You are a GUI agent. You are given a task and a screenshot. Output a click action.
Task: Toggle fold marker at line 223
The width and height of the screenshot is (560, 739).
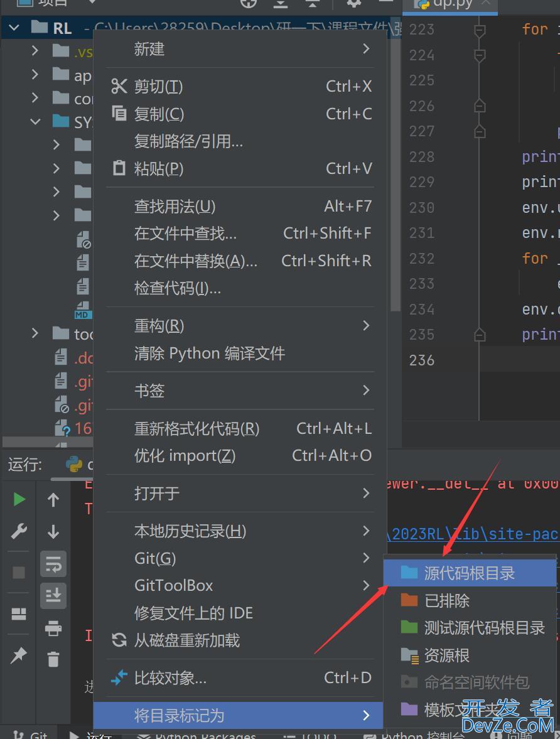point(480,31)
